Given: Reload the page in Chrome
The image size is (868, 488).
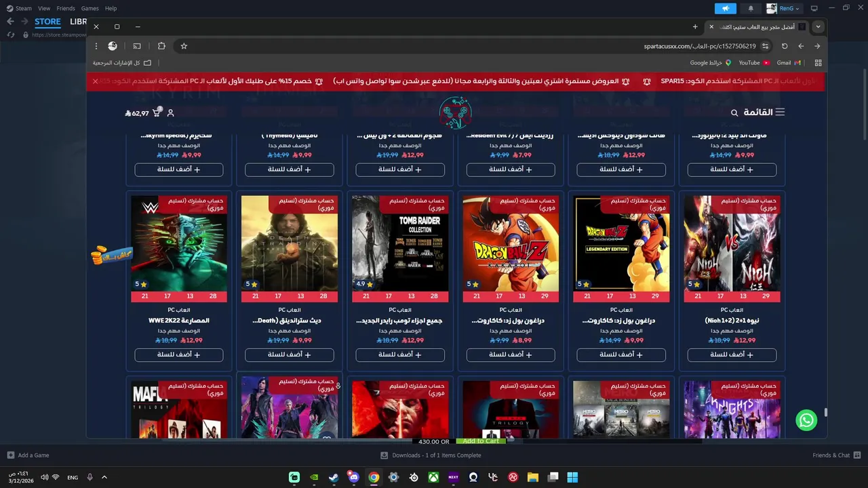Looking at the screenshot, I should tap(785, 46).
